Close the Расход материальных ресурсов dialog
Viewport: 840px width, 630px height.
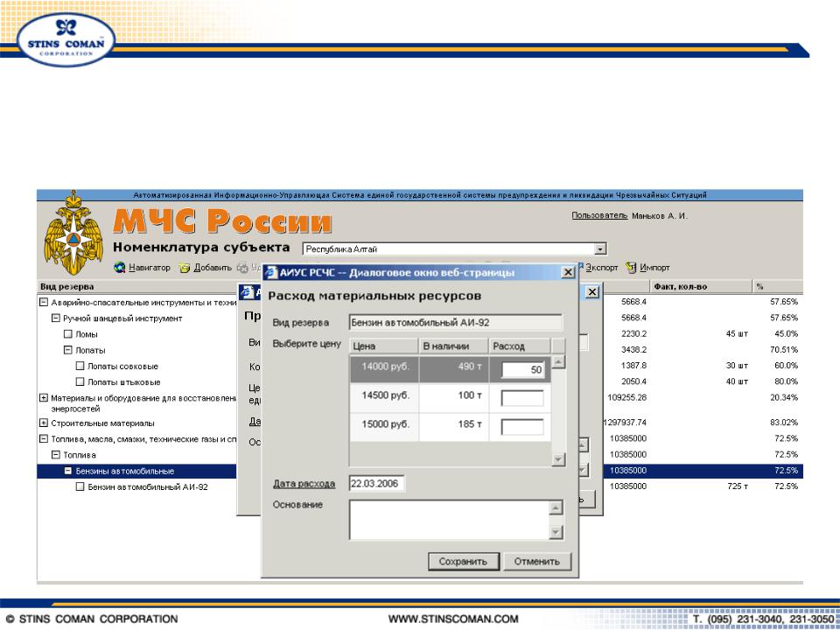(568, 272)
